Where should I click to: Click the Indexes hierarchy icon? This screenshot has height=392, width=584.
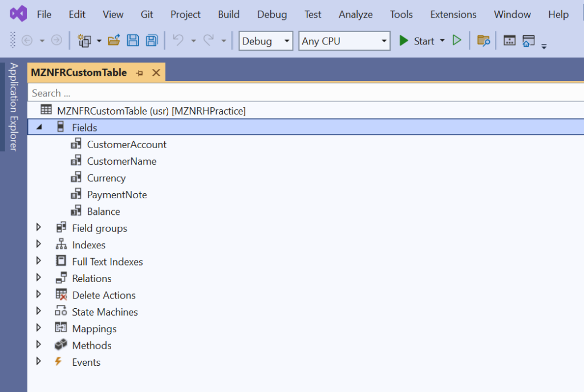(x=61, y=244)
